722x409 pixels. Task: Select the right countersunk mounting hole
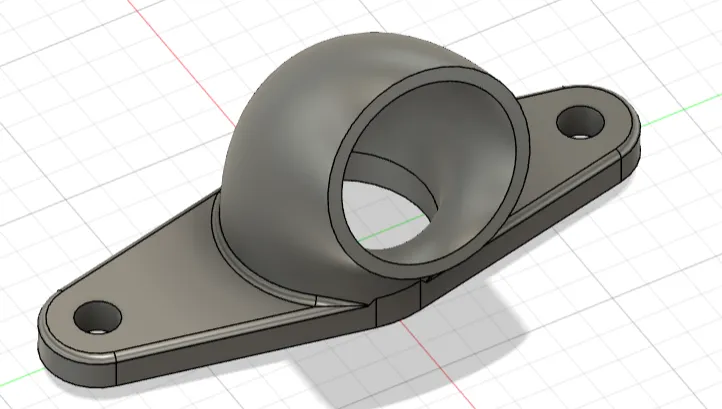point(580,122)
